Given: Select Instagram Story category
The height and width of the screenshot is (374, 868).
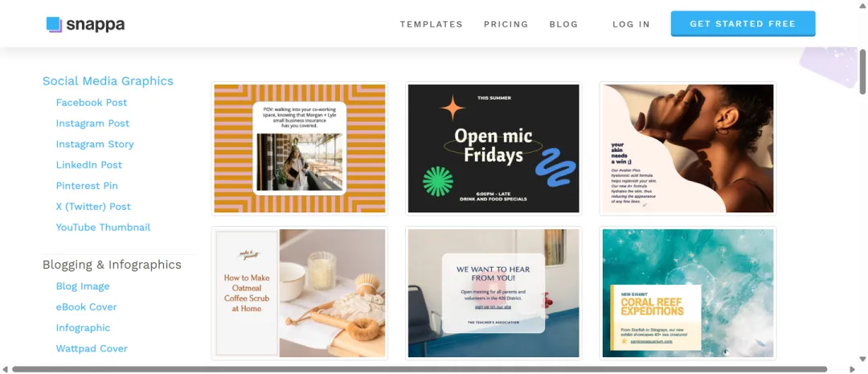Looking at the screenshot, I should (95, 144).
